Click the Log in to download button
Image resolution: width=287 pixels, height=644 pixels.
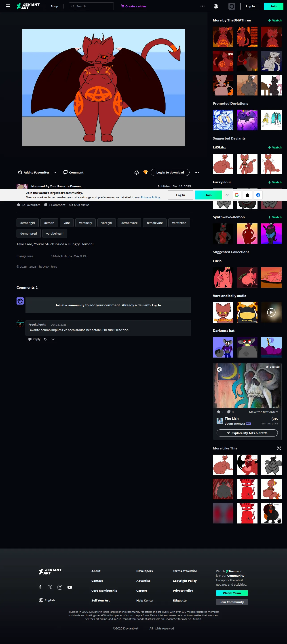coord(170,172)
